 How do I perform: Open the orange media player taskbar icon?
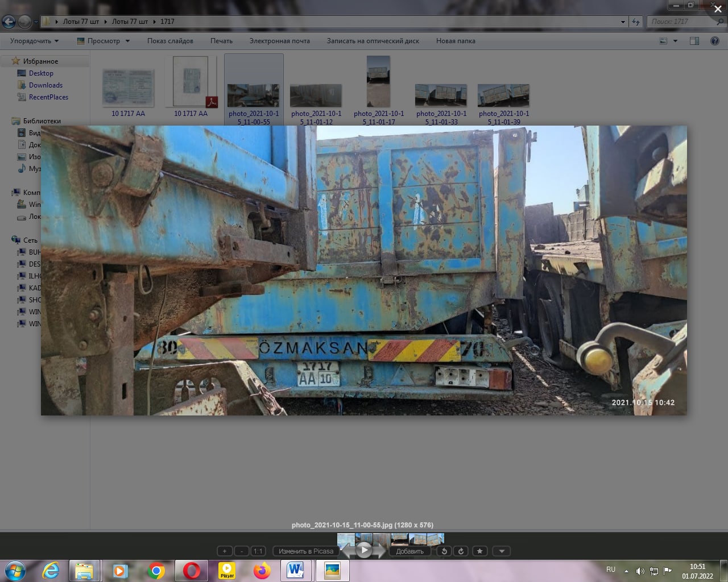119,571
